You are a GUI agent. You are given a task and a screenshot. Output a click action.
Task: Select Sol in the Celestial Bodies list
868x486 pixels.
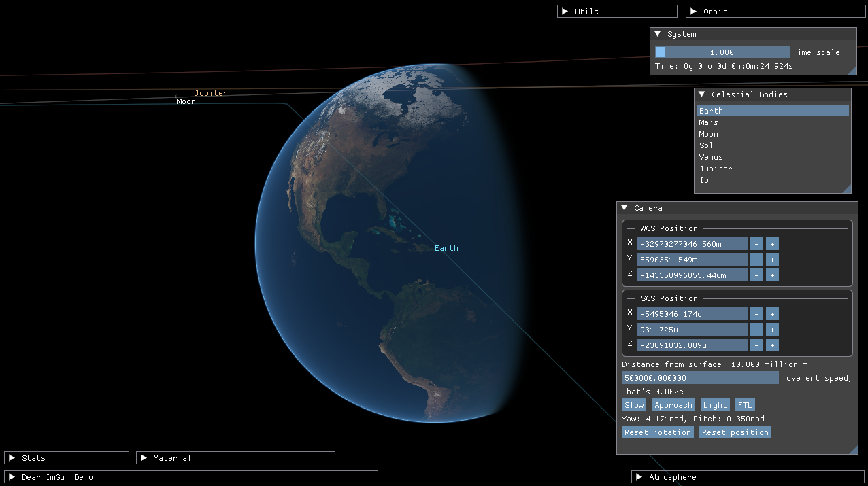pyautogui.click(x=706, y=145)
